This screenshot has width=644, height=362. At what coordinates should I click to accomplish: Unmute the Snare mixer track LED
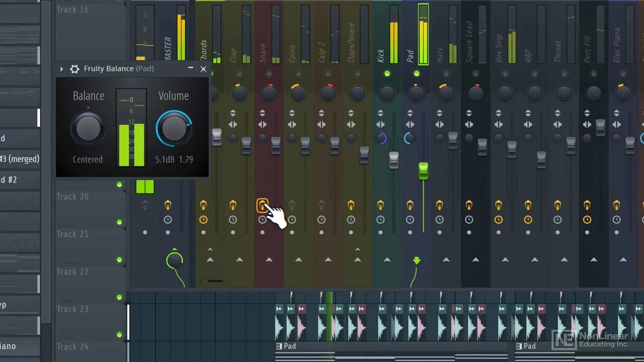[269, 74]
